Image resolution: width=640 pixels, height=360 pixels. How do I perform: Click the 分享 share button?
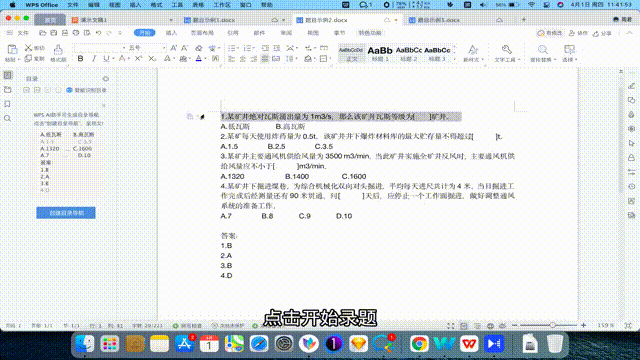[x=602, y=33]
